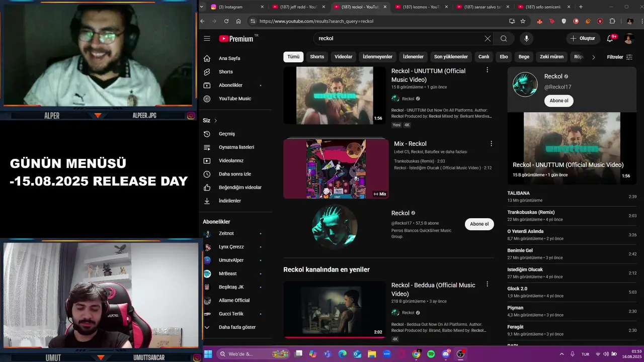This screenshot has height=362, width=644.
Task: Open File Explorer from the taskbar
Action: pos(372,354)
